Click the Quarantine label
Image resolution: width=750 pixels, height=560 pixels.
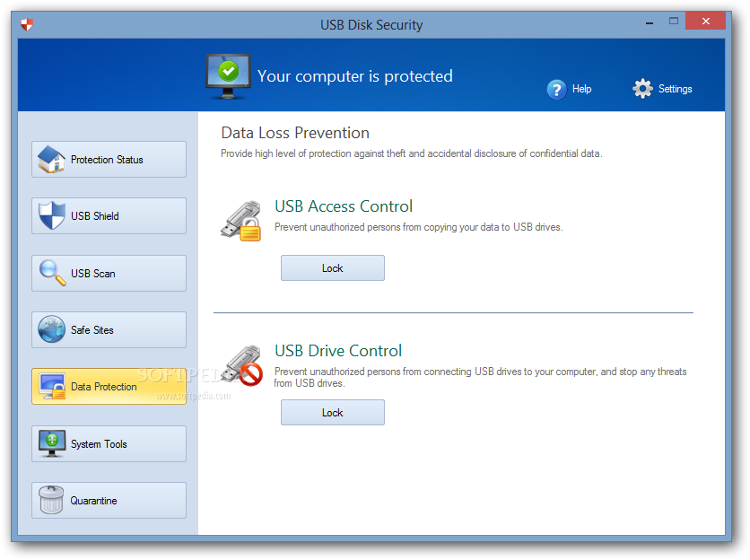point(93,501)
